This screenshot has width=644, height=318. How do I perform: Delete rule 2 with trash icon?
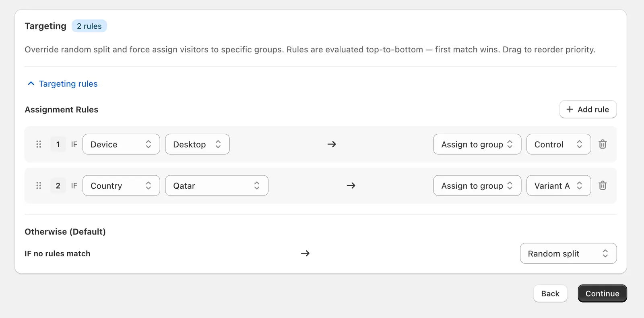click(x=603, y=185)
